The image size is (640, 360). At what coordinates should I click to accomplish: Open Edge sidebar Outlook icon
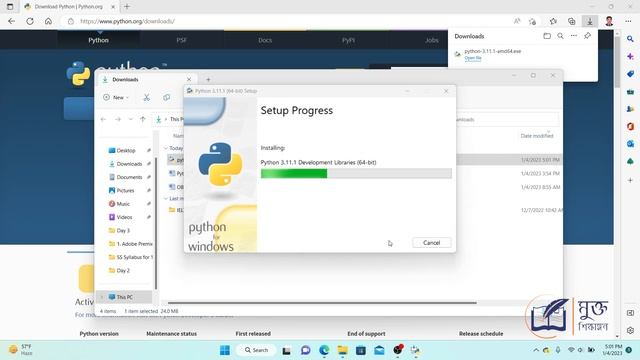(x=630, y=144)
